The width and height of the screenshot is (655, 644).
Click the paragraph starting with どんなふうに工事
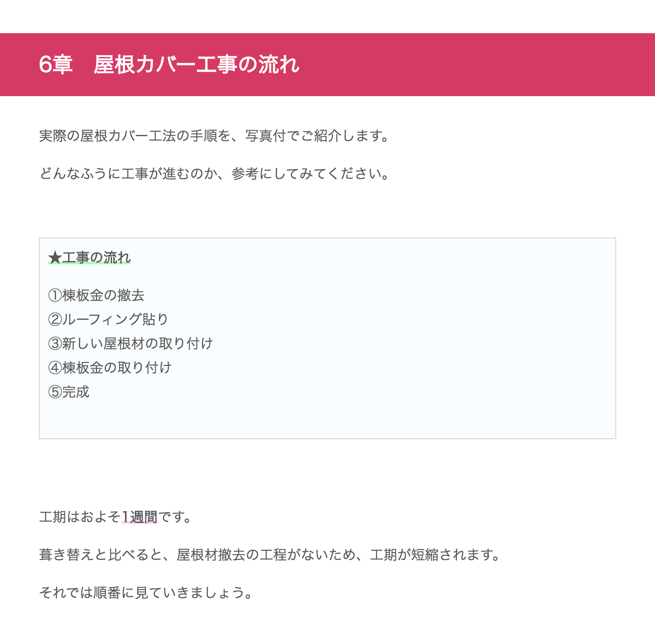tap(215, 174)
